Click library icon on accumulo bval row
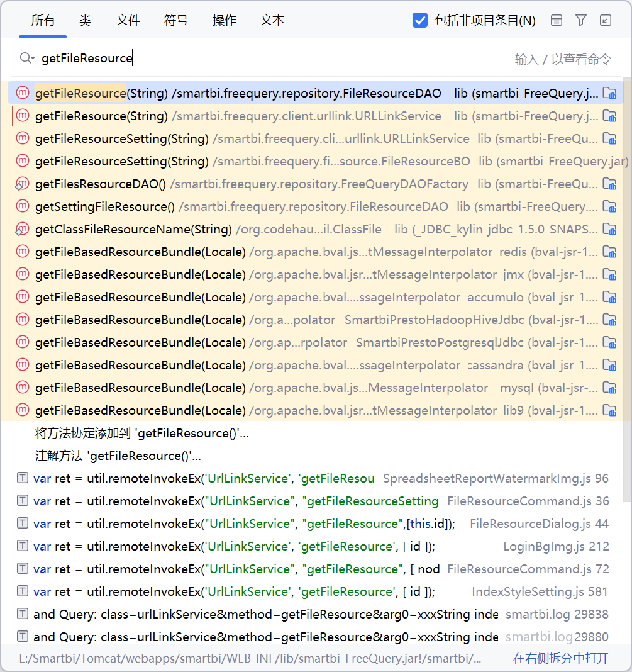The image size is (632, 672). click(609, 297)
